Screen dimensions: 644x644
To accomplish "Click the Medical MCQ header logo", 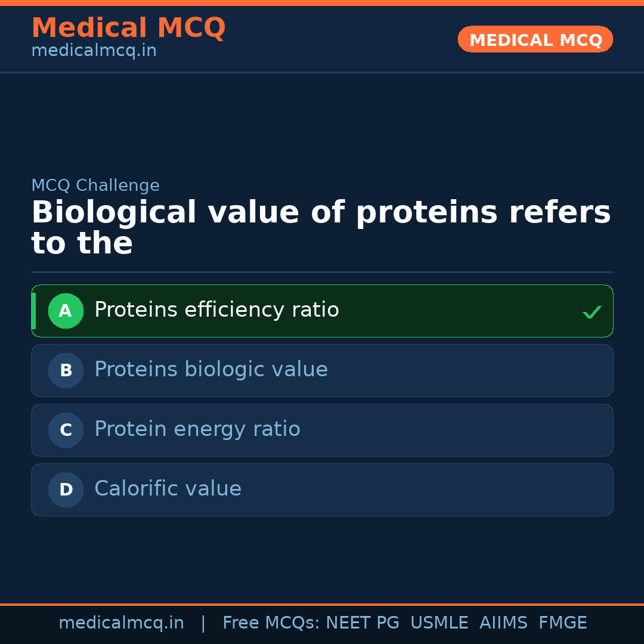I will tap(128, 28).
